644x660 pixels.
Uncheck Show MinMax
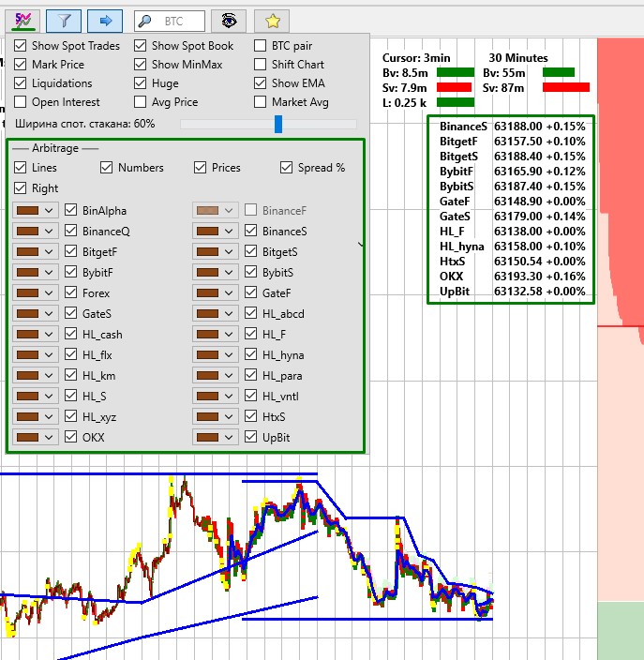click(141, 65)
